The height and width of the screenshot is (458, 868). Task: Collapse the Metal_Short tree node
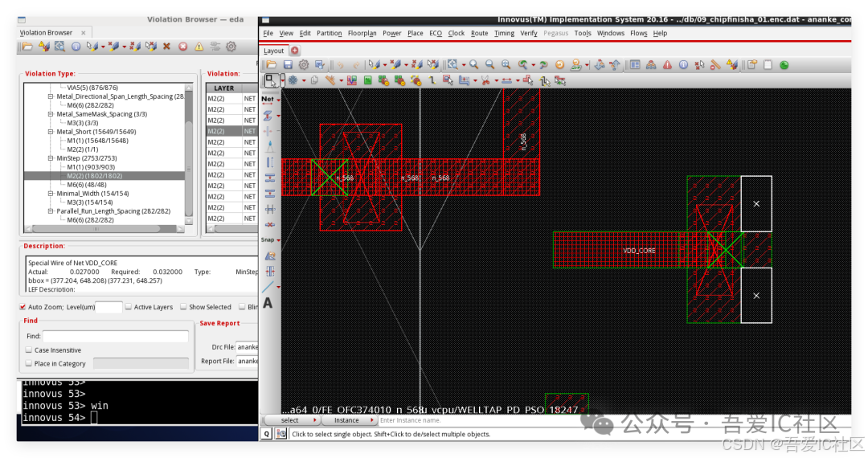(51, 132)
